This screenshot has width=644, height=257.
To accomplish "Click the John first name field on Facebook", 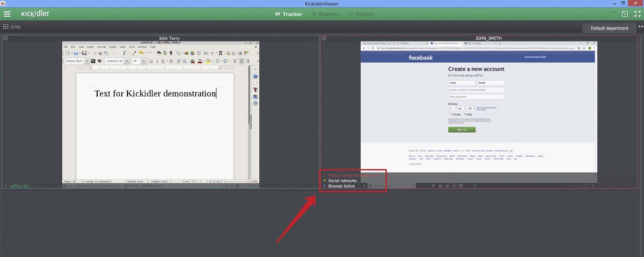I will pyautogui.click(x=462, y=83).
